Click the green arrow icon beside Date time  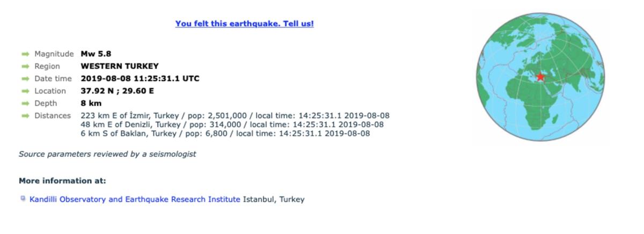pyautogui.click(x=25, y=78)
